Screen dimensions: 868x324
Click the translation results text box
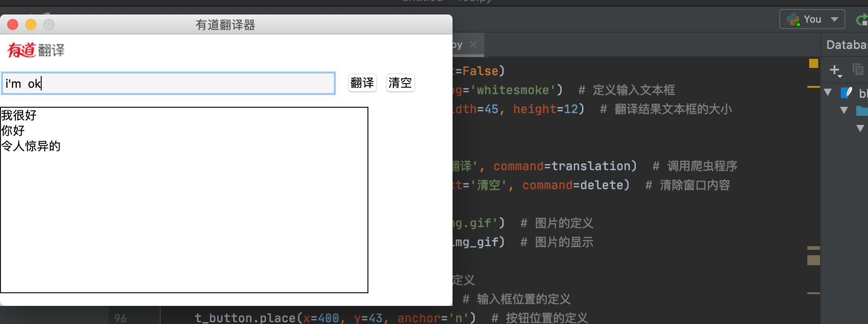pyautogui.click(x=184, y=200)
